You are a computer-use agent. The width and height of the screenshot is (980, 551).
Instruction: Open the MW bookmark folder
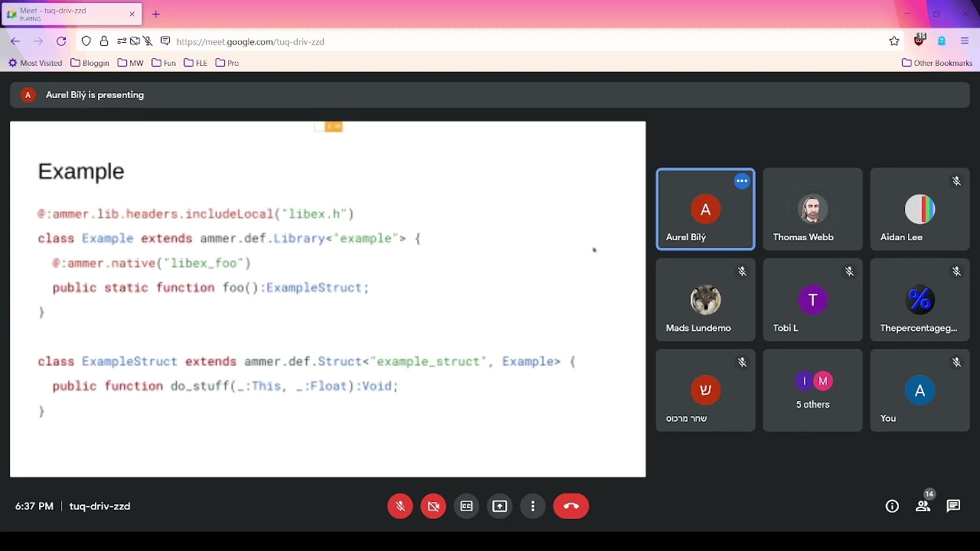[x=131, y=64]
